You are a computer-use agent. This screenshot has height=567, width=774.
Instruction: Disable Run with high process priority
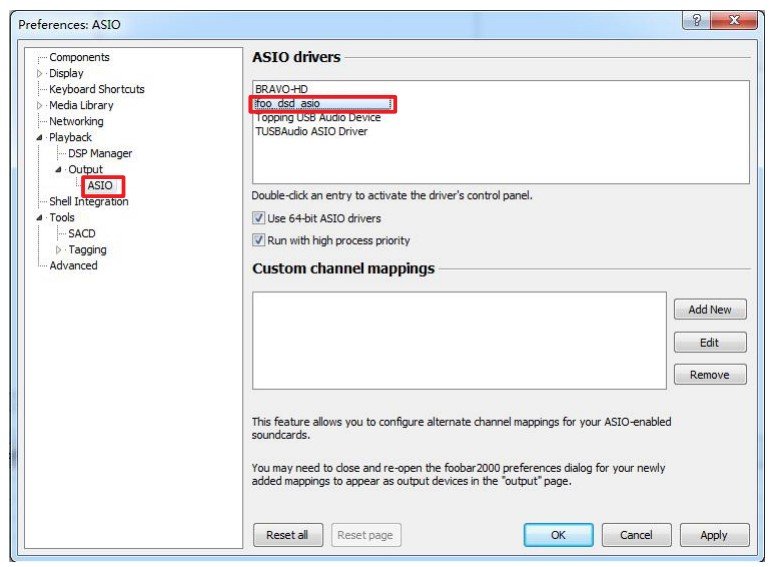click(x=258, y=240)
